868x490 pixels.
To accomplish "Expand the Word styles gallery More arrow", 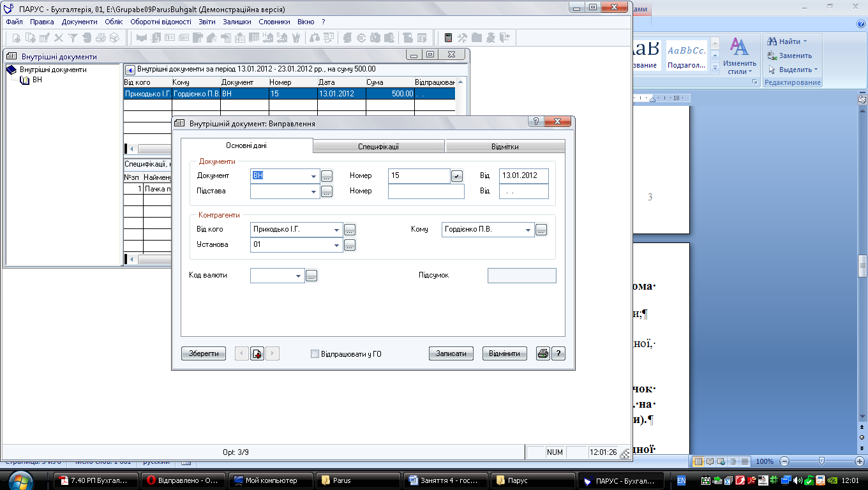I will coord(715,67).
